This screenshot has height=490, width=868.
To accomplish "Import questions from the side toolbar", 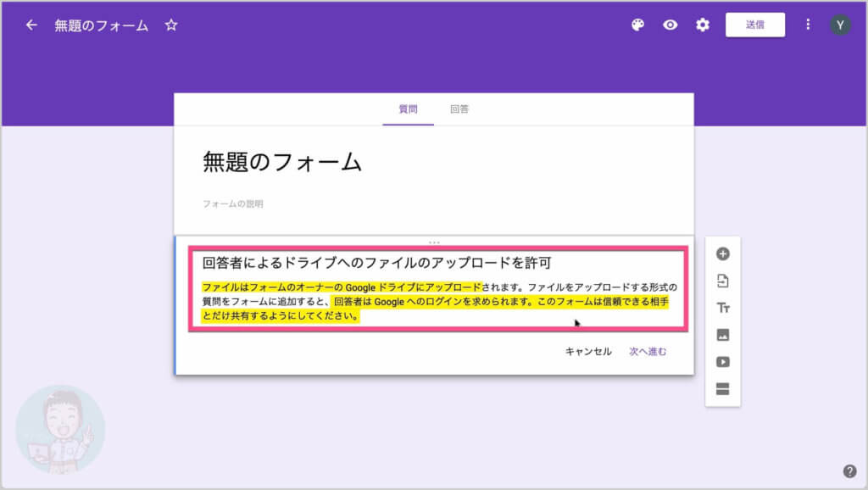I will (x=723, y=281).
